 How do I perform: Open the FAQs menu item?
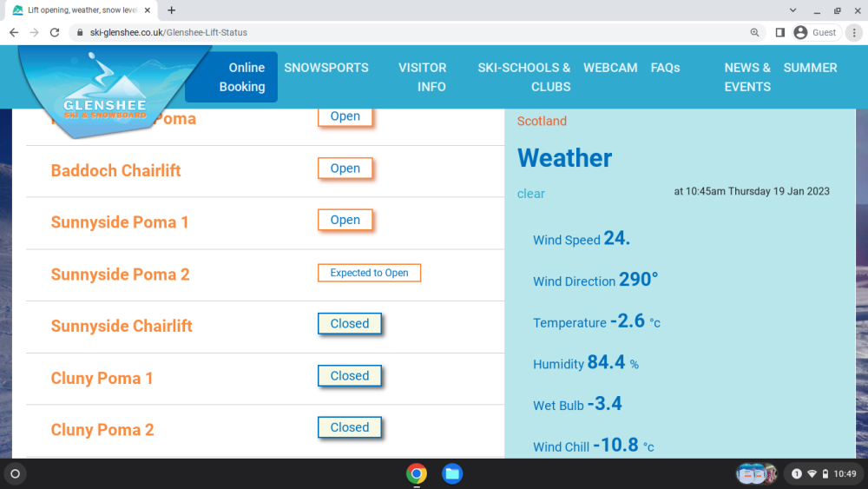click(x=665, y=68)
